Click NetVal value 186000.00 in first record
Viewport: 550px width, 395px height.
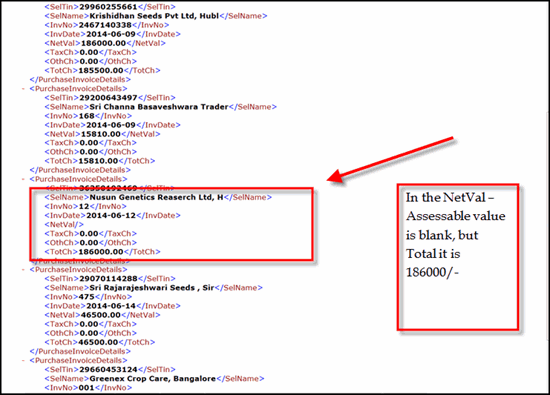tap(103, 43)
